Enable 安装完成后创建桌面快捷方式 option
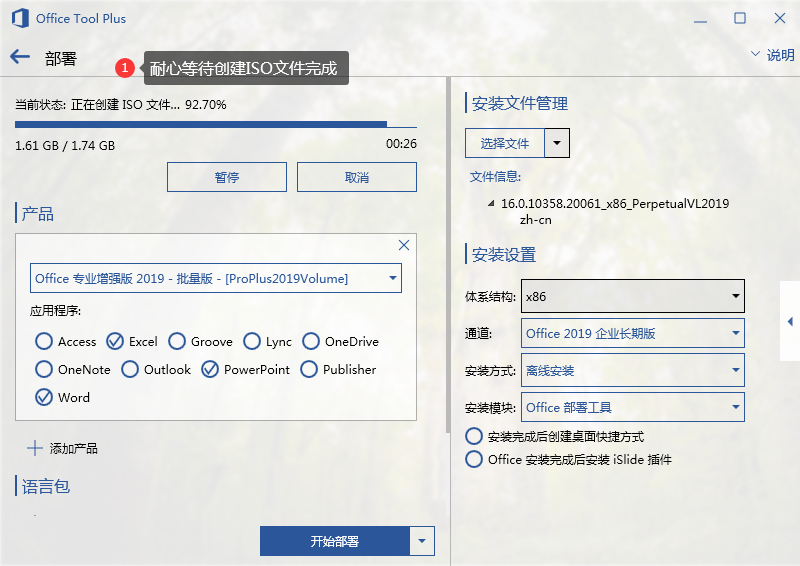 click(x=473, y=436)
